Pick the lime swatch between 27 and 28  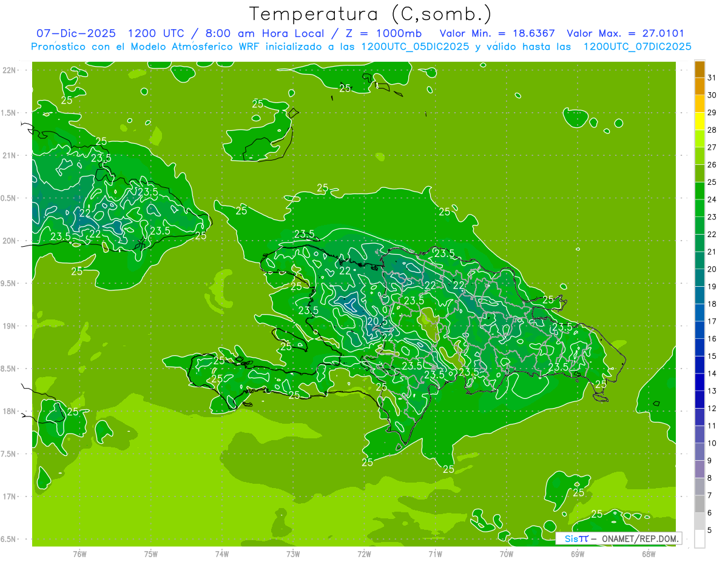(699, 138)
